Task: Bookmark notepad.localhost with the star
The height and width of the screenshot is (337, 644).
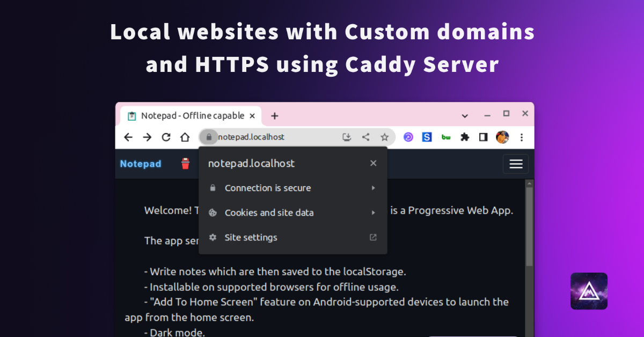Action: 384,137
